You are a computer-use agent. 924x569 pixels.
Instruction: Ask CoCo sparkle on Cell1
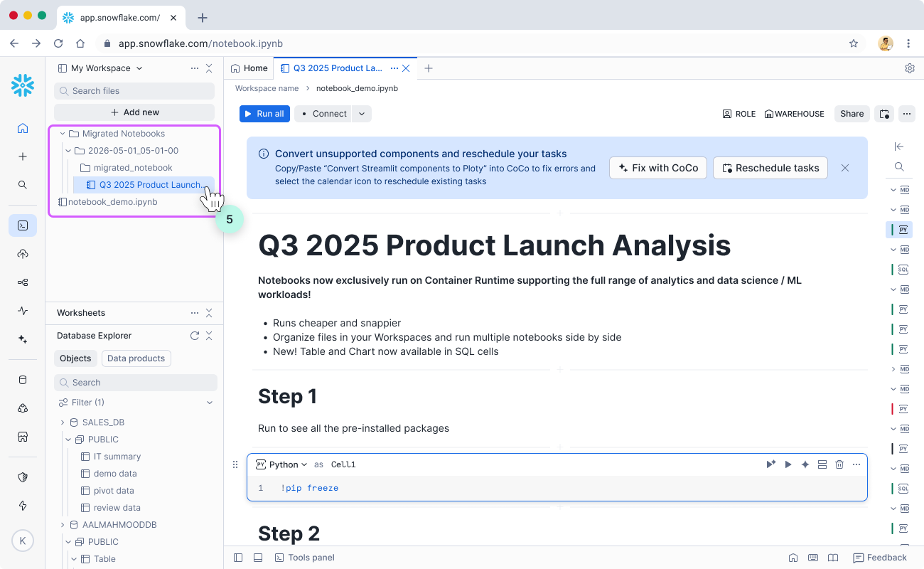(805, 464)
